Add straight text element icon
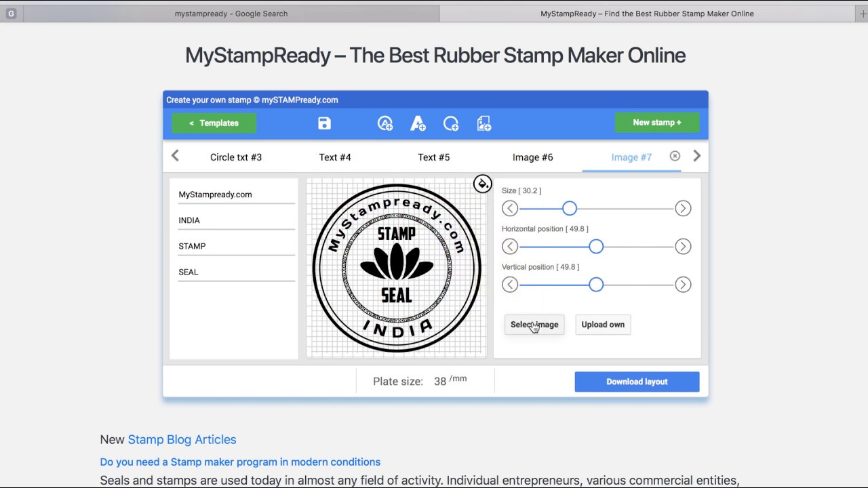Image resolution: width=868 pixels, height=488 pixels. [418, 123]
